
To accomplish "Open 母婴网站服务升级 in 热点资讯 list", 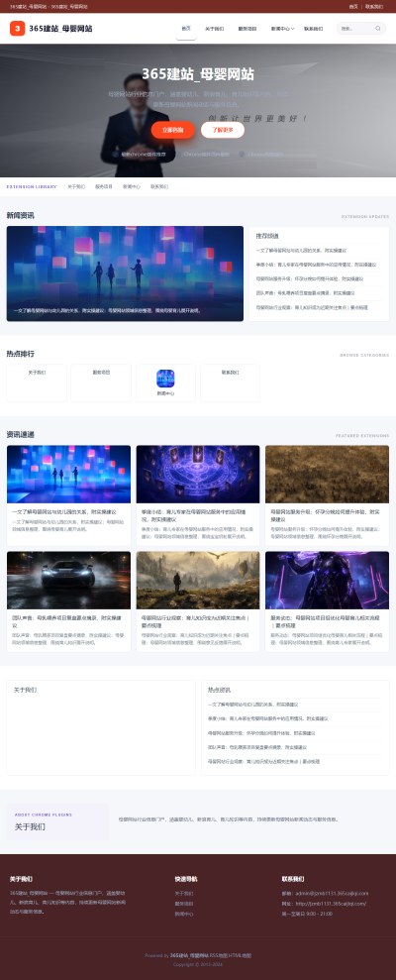I will pyautogui.click(x=261, y=733).
